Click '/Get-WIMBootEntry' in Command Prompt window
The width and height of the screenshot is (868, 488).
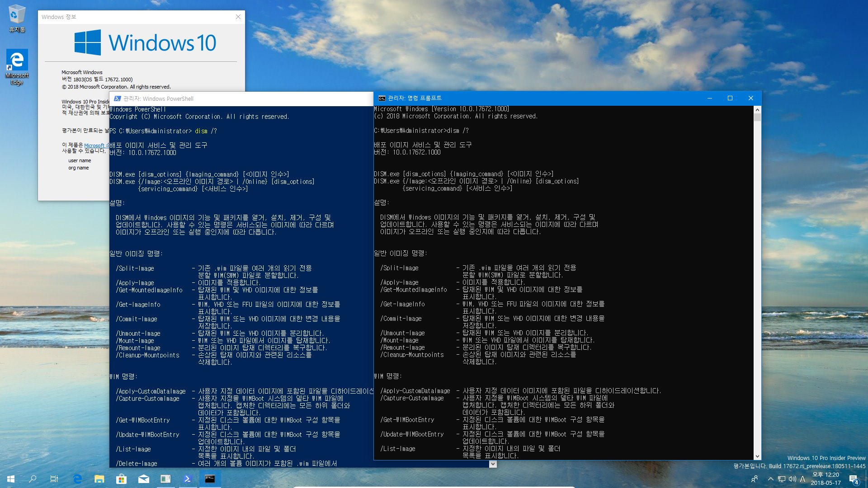(407, 420)
